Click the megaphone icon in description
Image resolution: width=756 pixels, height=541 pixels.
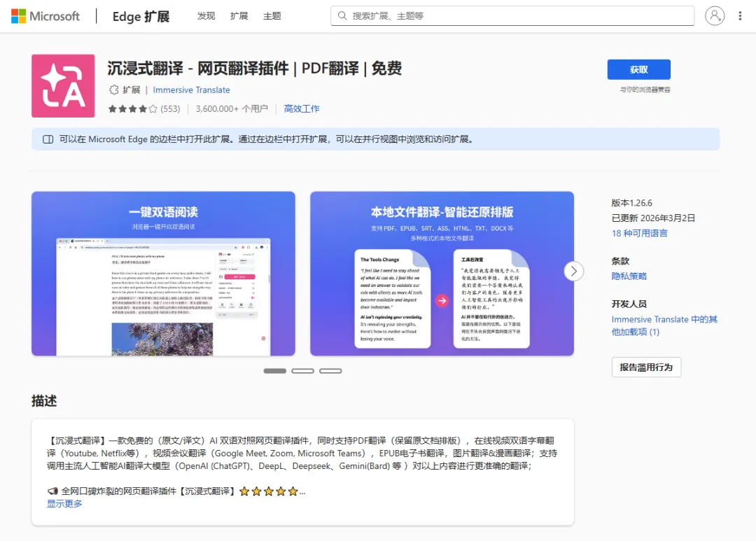[52, 491]
